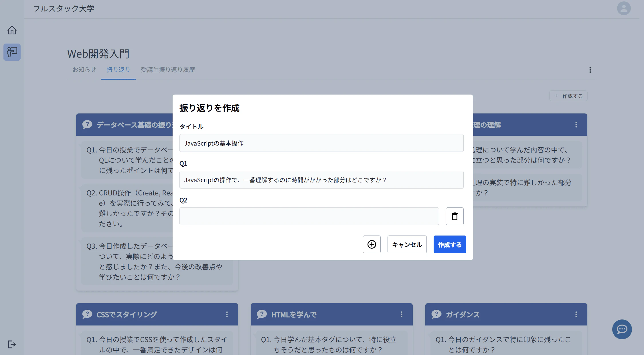644x355 pixels.
Task: Open the home page from sidebar
Action: coord(12,30)
